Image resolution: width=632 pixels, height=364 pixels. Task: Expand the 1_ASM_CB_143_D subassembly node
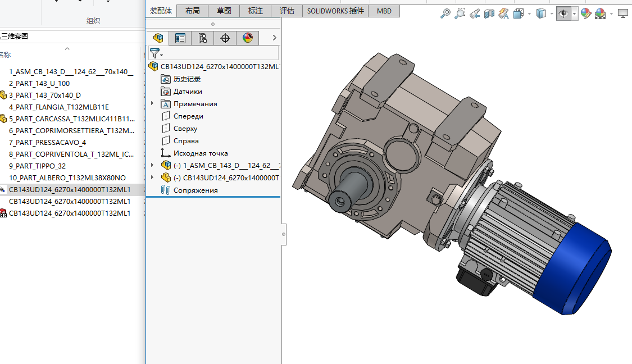[x=152, y=165]
